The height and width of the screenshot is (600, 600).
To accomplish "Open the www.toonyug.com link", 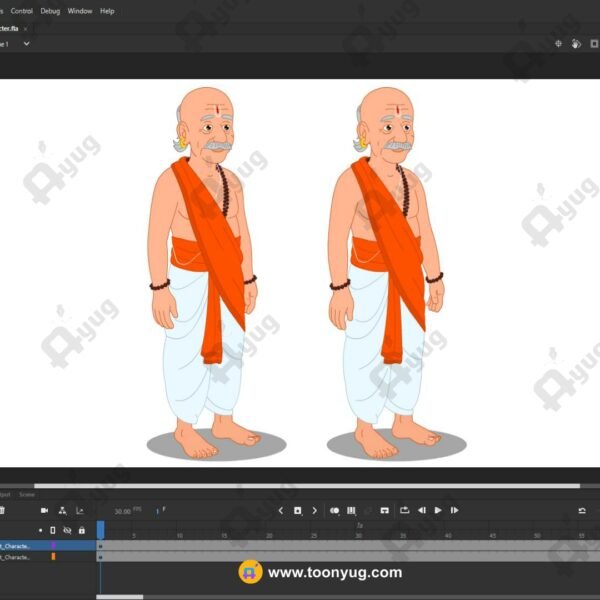I will tap(335, 573).
